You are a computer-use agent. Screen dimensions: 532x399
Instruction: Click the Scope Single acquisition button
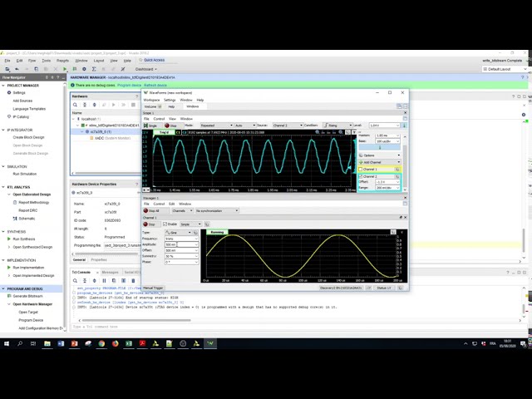(150, 126)
